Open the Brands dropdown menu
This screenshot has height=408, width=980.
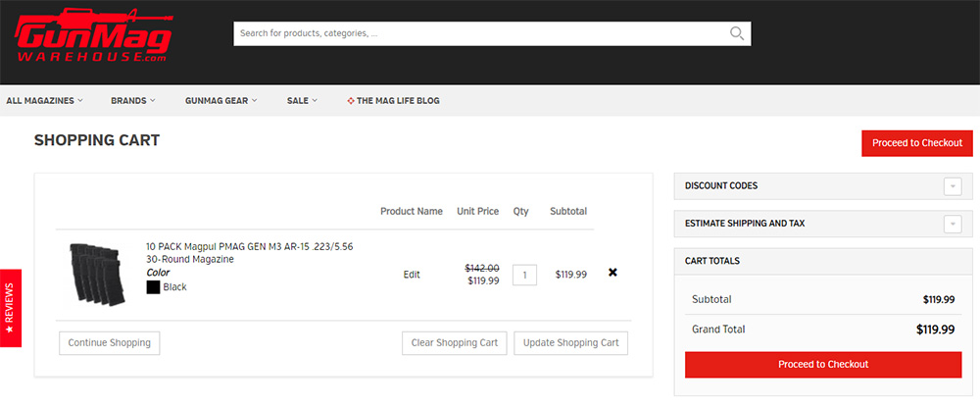point(133,100)
